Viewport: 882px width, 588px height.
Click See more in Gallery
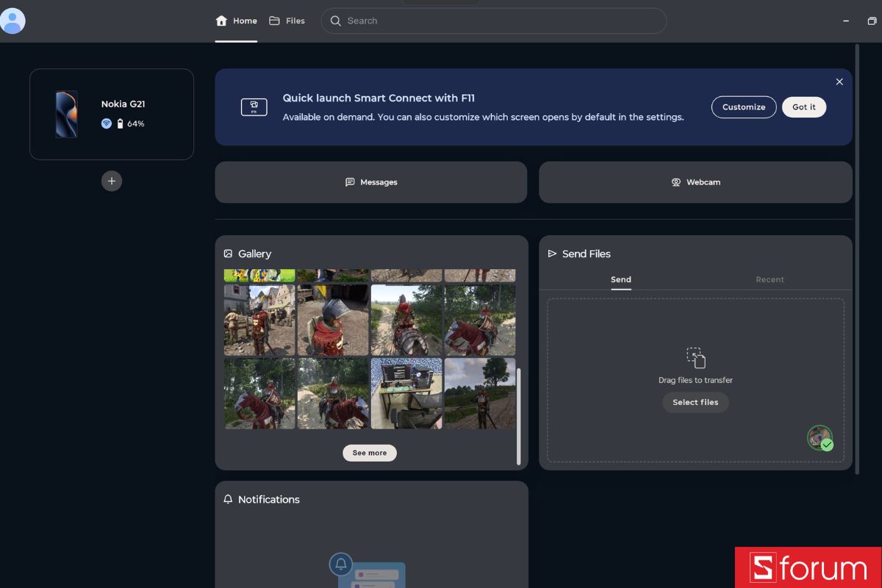click(x=370, y=453)
